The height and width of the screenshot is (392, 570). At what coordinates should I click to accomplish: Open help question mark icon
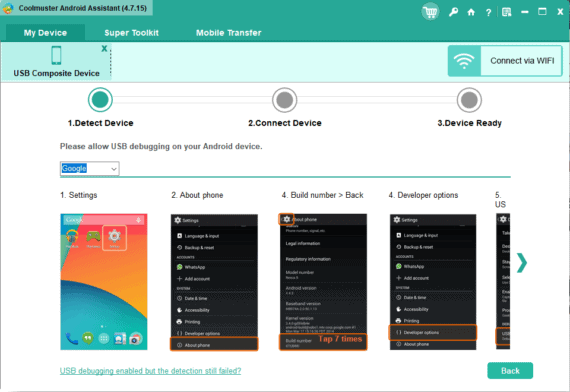click(488, 12)
